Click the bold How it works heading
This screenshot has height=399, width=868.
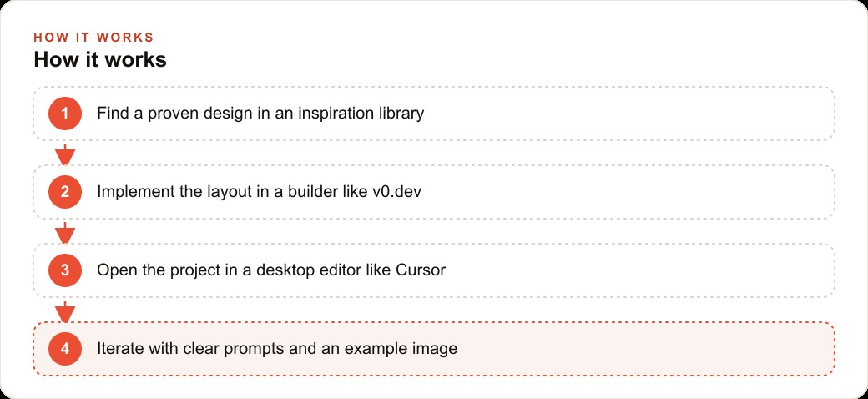100,60
